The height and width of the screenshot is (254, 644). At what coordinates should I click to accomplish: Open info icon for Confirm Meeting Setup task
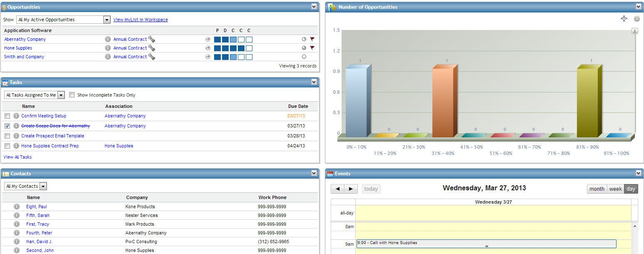16,116
